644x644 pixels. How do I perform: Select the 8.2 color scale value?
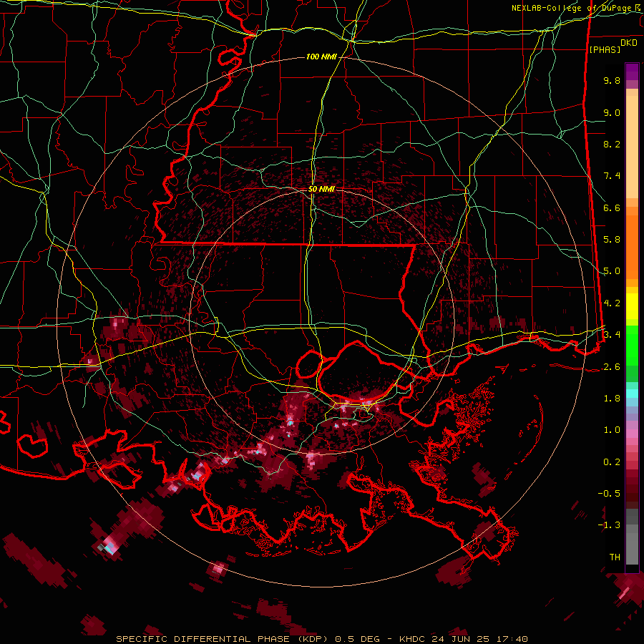(x=612, y=144)
